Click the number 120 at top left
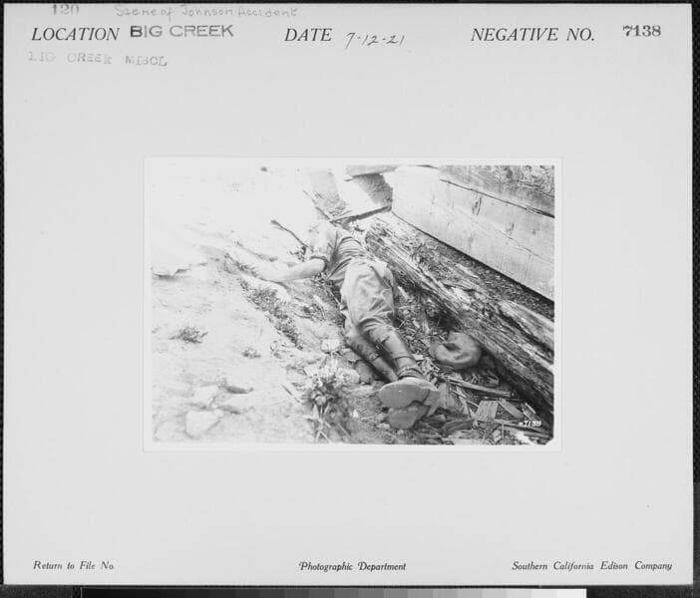This screenshot has width=700, height=598. coord(65,9)
